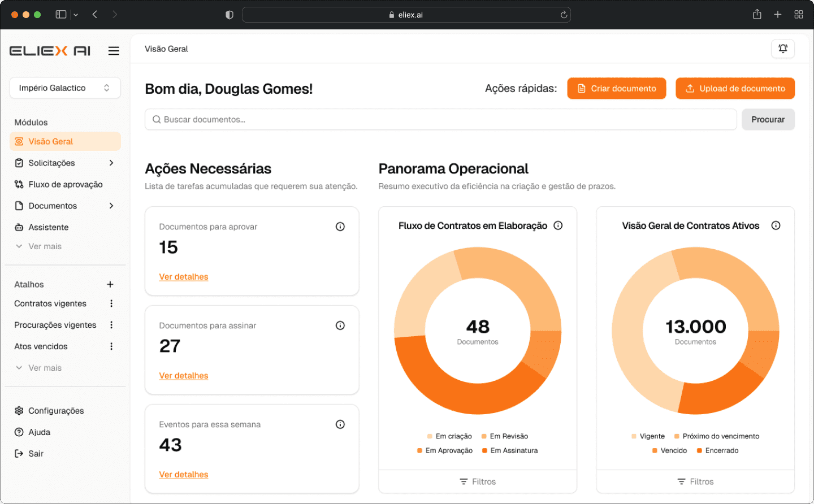814x504 pixels.
Task: Click the hamburger menu beside the ELIEX AI logo
Action: (114, 51)
